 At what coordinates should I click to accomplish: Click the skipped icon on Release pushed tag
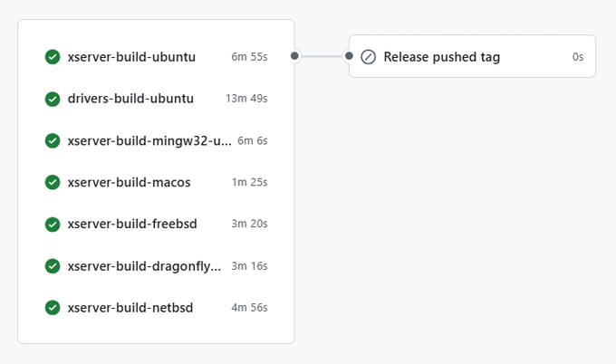click(x=368, y=57)
